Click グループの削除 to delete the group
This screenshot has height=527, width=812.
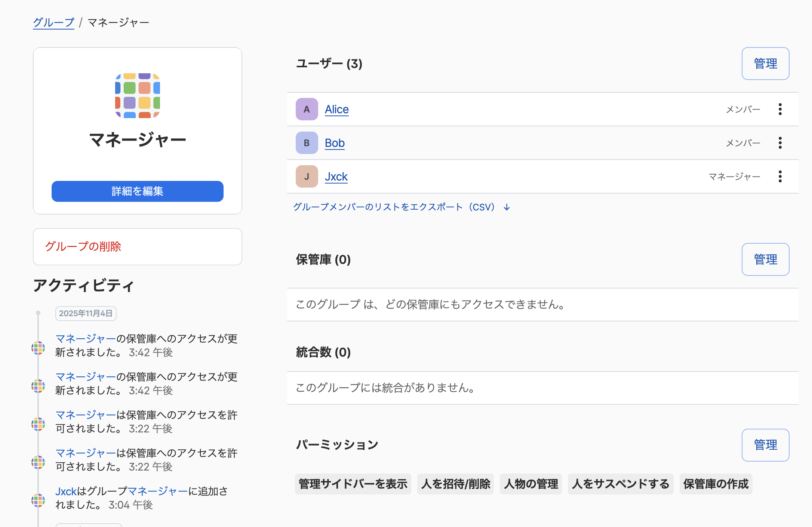click(83, 247)
